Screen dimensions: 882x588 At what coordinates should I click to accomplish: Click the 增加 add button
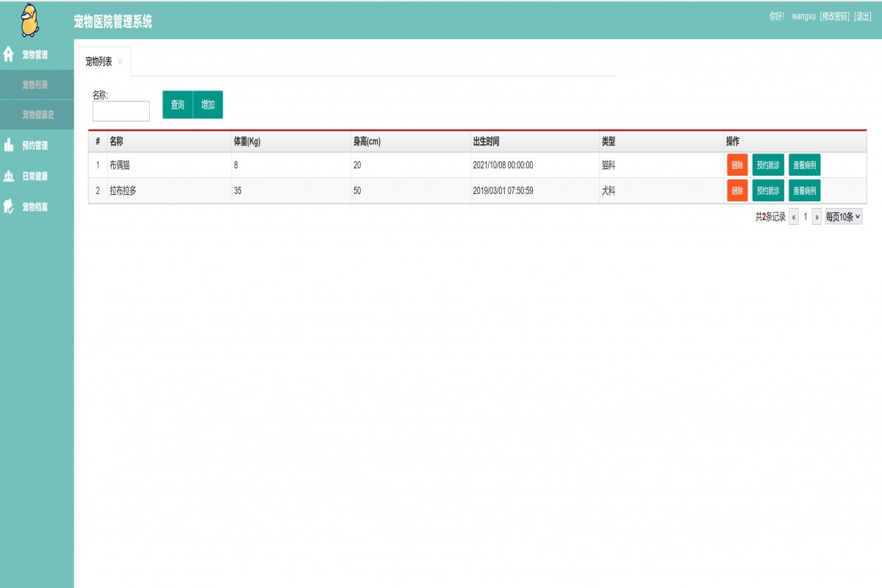coord(207,105)
